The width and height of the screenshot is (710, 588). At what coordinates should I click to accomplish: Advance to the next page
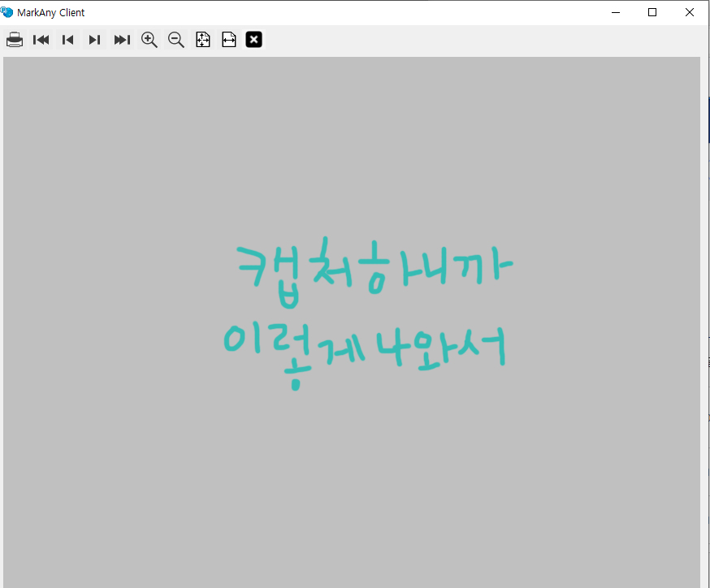(94, 40)
